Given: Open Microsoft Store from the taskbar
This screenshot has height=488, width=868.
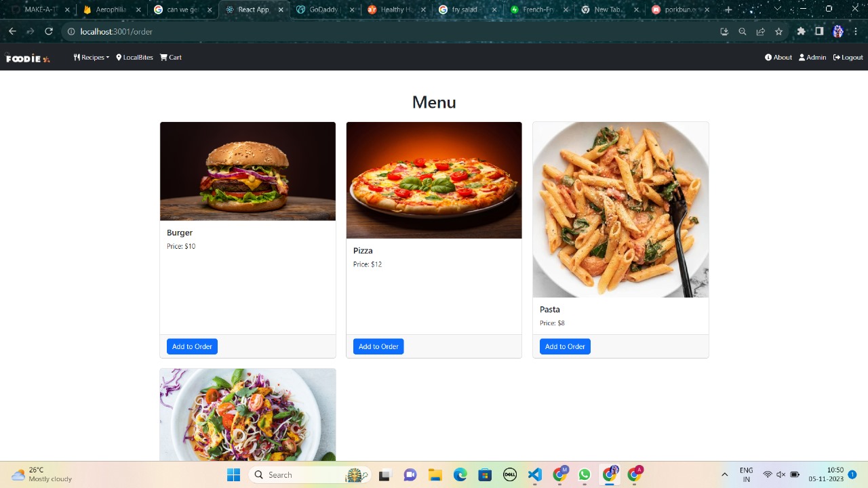Looking at the screenshot, I should pyautogui.click(x=484, y=475).
